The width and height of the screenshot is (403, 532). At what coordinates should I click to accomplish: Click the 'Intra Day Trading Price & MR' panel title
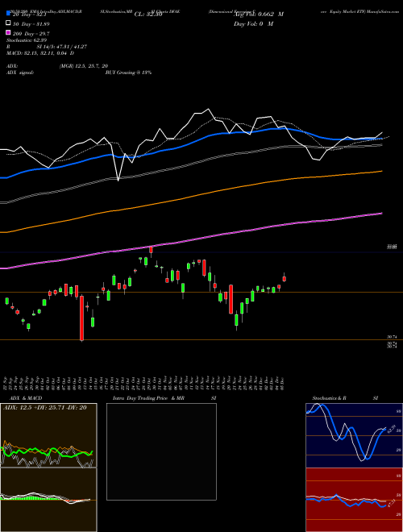(148, 398)
